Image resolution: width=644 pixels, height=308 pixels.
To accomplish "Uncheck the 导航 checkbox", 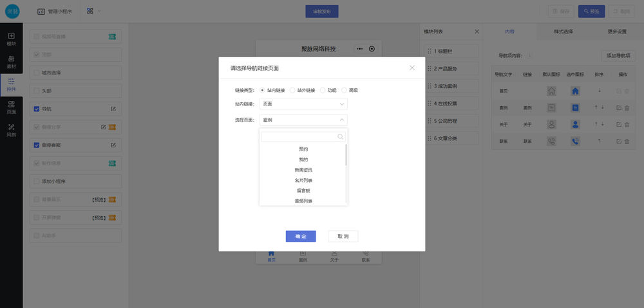I will pos(37,109).
